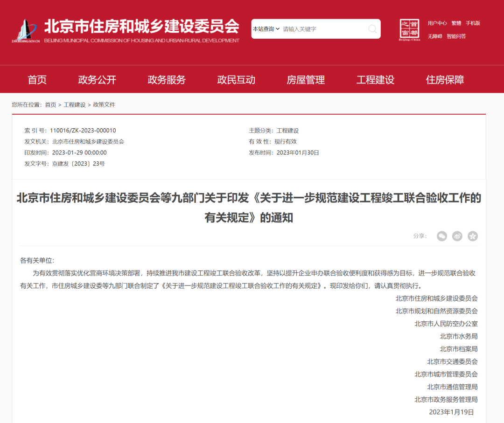The width and height of the screenshot is (504, 423).
Task: Open the 住房保障 menu
Action: click(x=444, y=80)
